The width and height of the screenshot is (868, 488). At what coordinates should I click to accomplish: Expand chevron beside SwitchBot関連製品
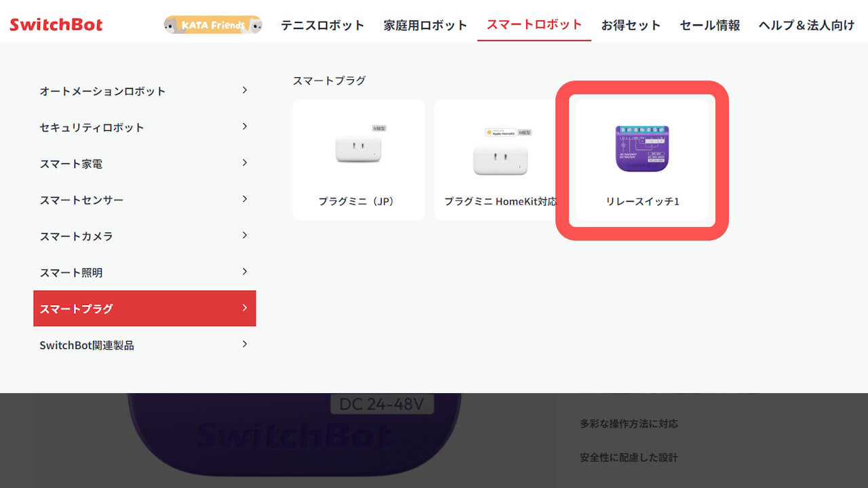[x=245, y=344]
